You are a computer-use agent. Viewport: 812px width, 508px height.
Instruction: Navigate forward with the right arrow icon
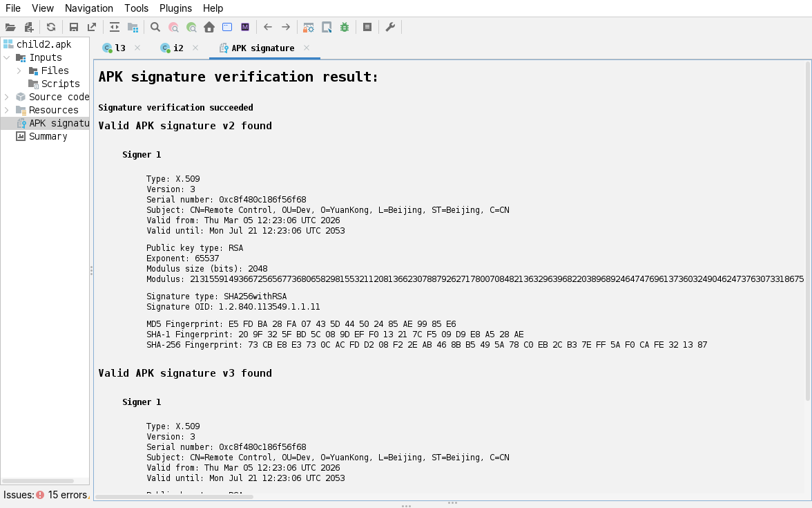point(286,28)
